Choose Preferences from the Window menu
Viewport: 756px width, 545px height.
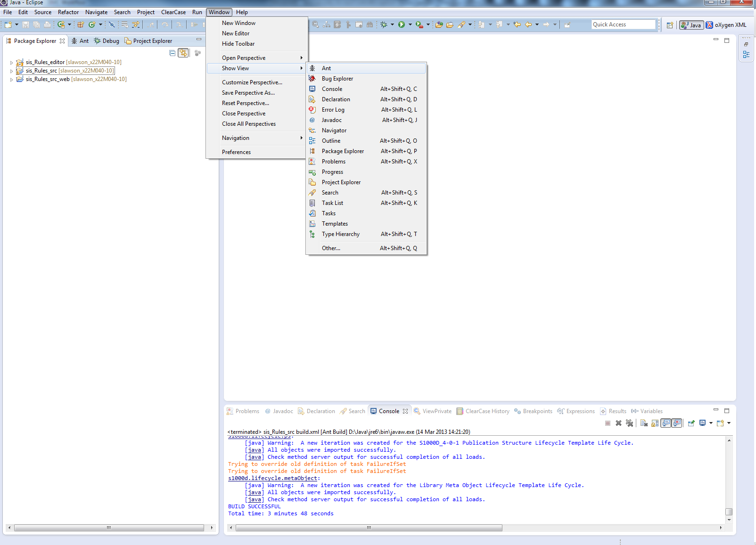257,152
